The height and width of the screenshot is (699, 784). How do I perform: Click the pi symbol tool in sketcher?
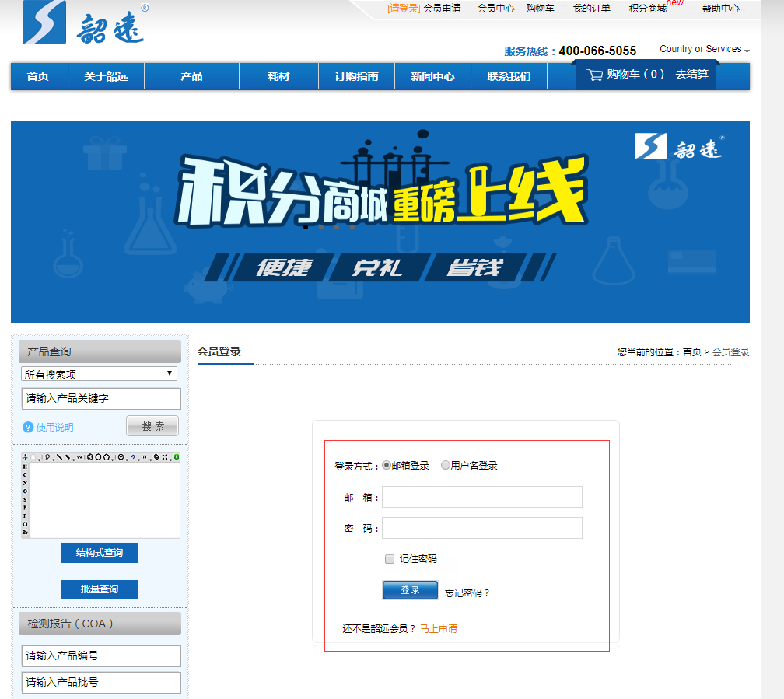pyautogui.click(x=145, y=456)
